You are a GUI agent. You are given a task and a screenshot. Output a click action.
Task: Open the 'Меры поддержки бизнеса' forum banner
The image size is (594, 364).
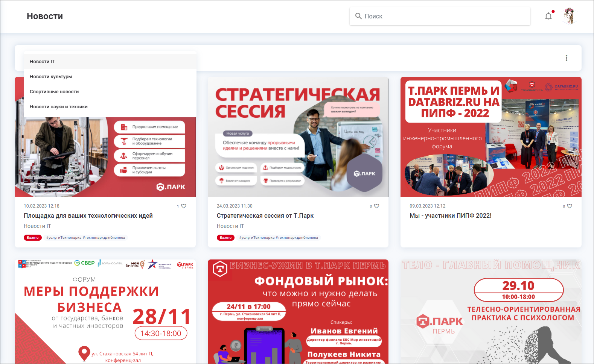[105, 311]
